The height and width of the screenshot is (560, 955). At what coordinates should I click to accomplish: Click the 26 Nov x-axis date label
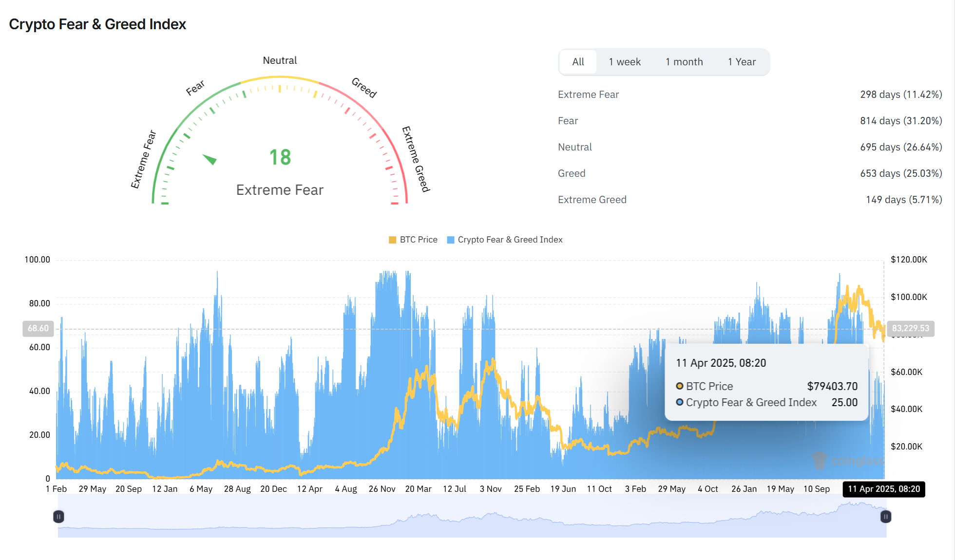click(382, 489)
